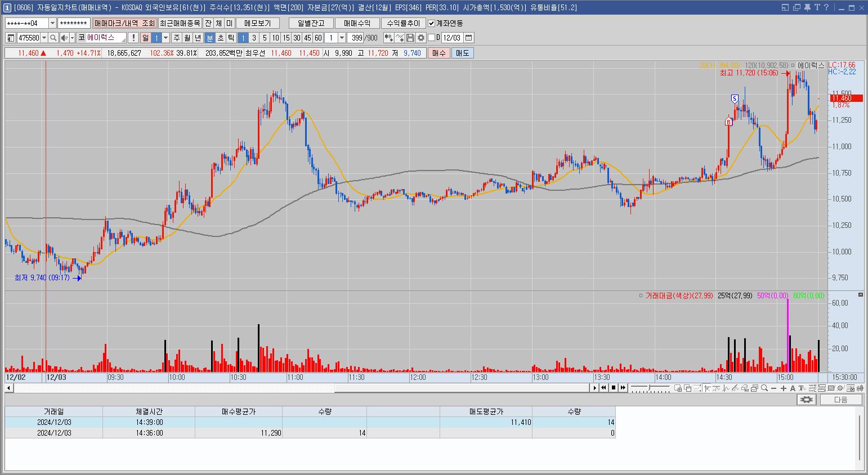The width and height of the screenshot is (868, 475).
Task: Select the 10-minute interval button
Action: point(275,38)
